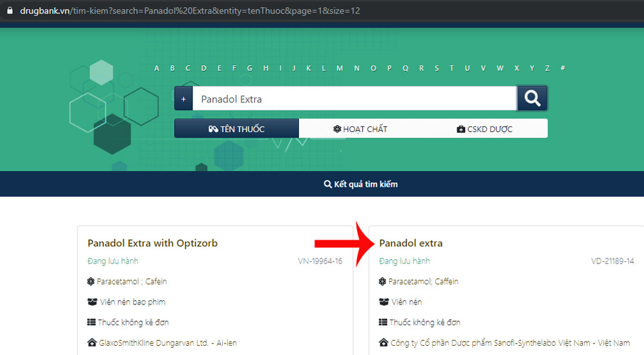Filter by letter J
This screenshot has height=355, width=644.
[x=294, y=68]
